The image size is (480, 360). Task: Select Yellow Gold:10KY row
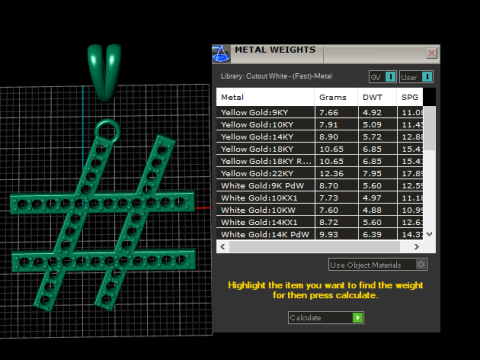(320, 125)
